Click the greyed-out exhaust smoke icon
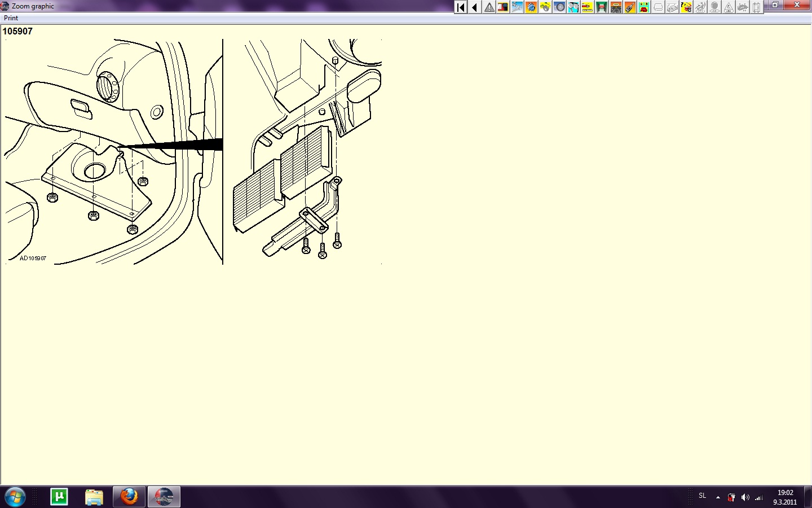 click(x=700, y=7)
